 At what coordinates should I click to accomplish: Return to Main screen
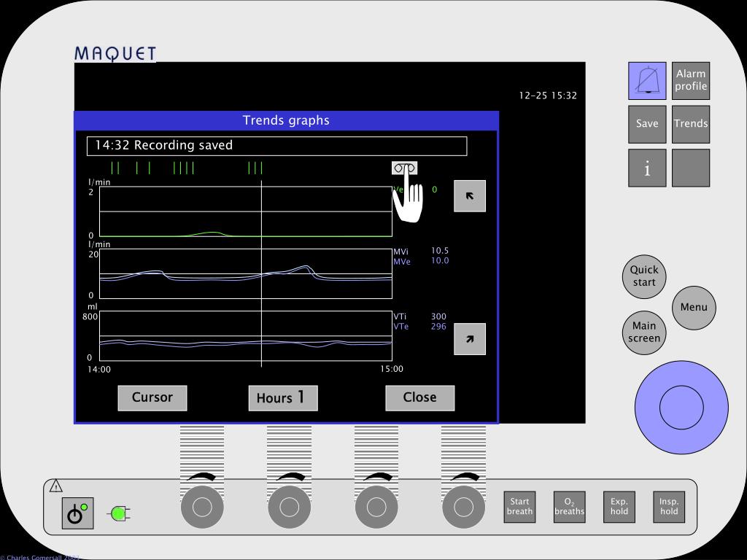pyautogui.click(x=644, y=332)
